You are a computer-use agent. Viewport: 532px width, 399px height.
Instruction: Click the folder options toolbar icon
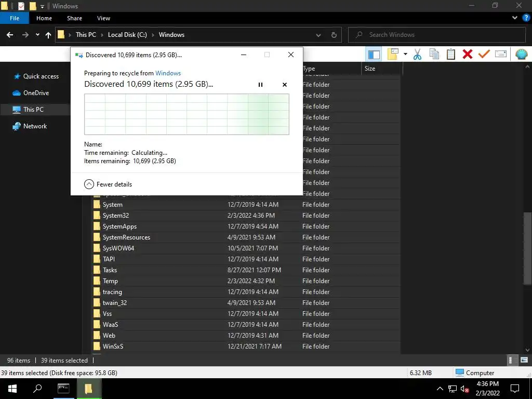pyautogui.click(x=393, y=54)
